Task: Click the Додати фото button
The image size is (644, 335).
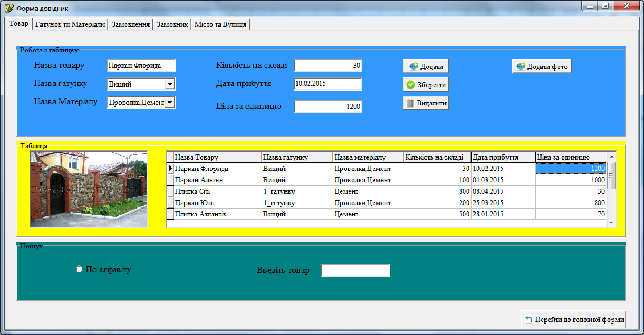Action: [542, 66]
